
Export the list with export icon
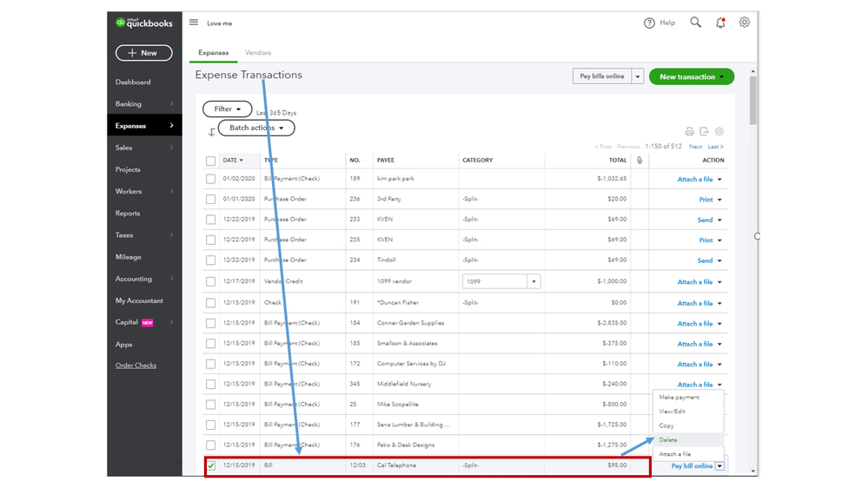(704, 132)
